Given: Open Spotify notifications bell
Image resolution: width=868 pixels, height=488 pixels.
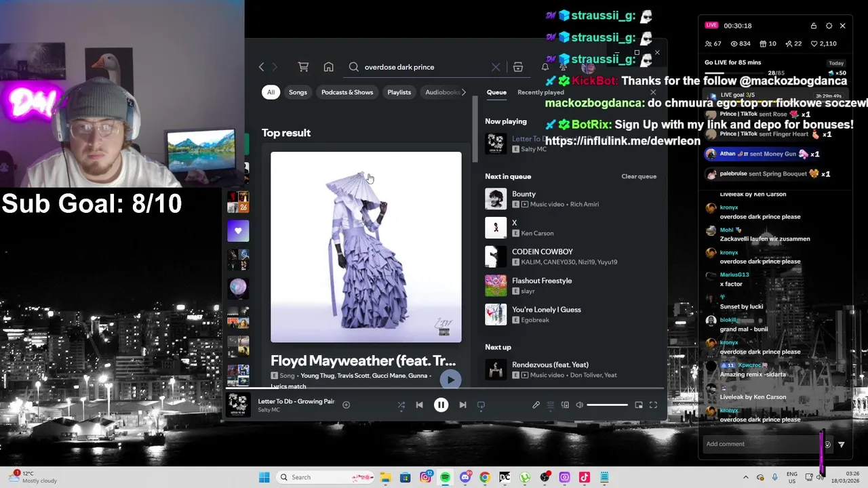Looking at the screenshot, I should [545, 67].
